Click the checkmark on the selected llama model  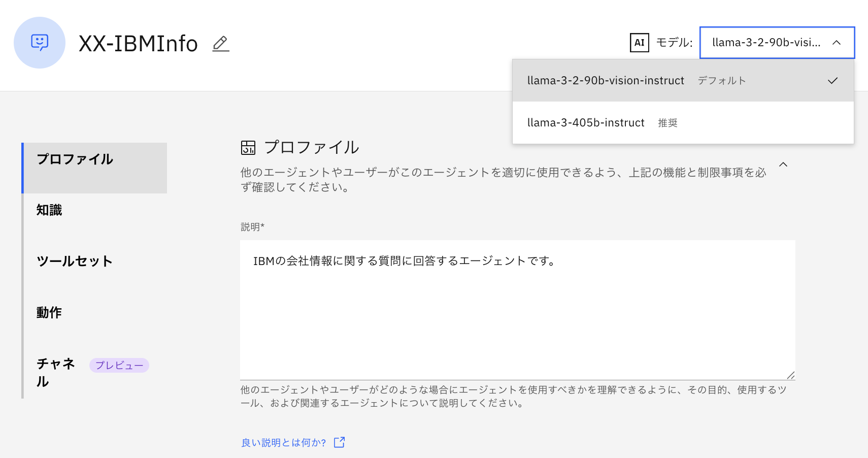(x=832, y=81)
